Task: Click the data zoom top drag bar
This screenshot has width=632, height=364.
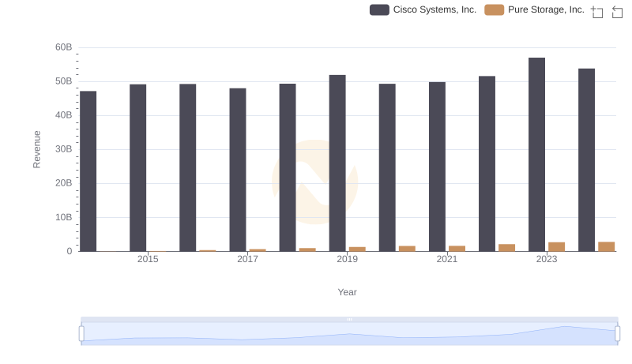Action: (349, 319)
